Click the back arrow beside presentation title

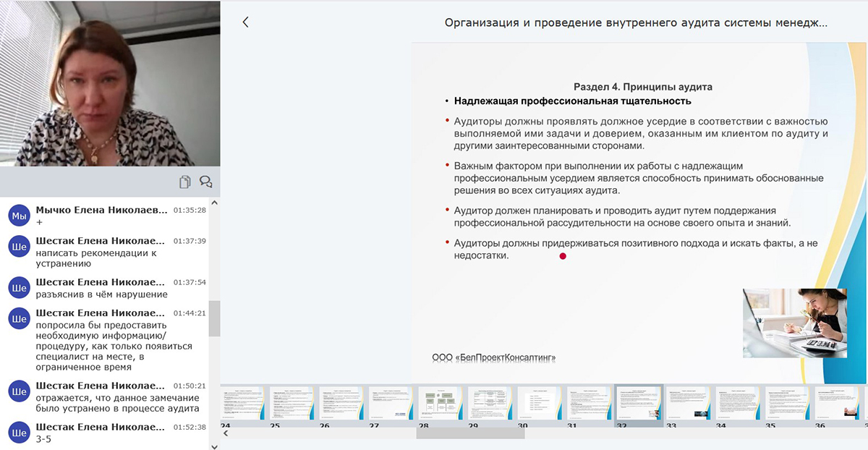click(x=245, y=22)
